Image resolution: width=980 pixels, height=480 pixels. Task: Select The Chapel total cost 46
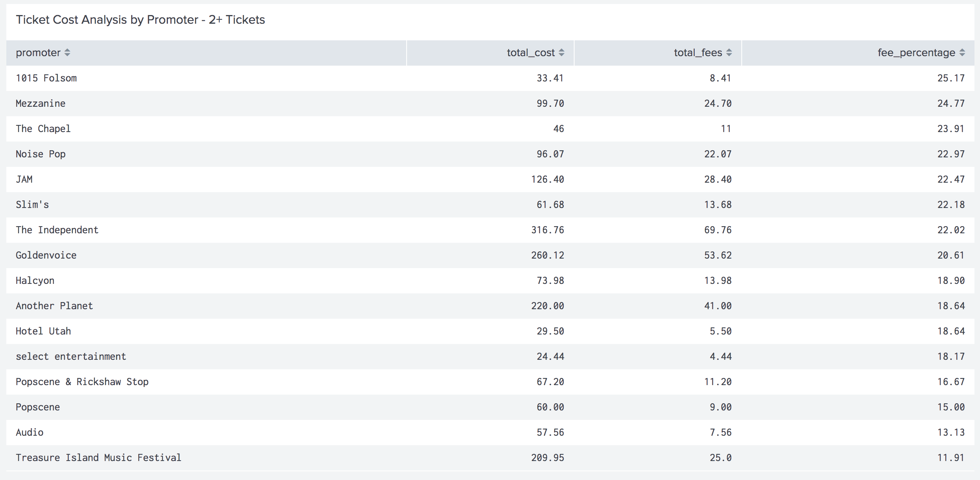pyautogui.click(x=558, y=129)
